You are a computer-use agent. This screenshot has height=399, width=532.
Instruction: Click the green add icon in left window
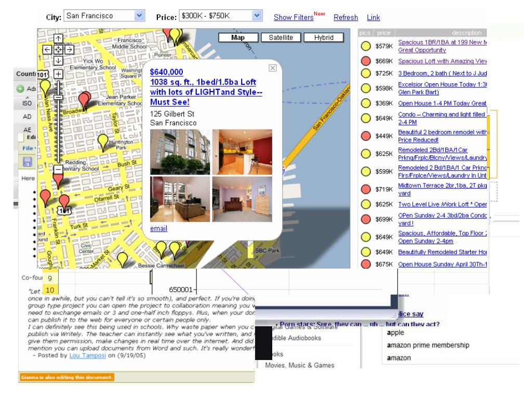coord(20,89)
